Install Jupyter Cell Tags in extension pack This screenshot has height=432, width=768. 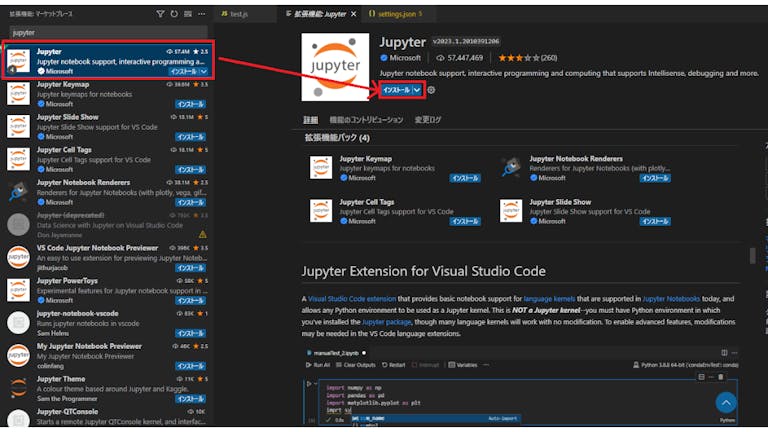(465, 222)
